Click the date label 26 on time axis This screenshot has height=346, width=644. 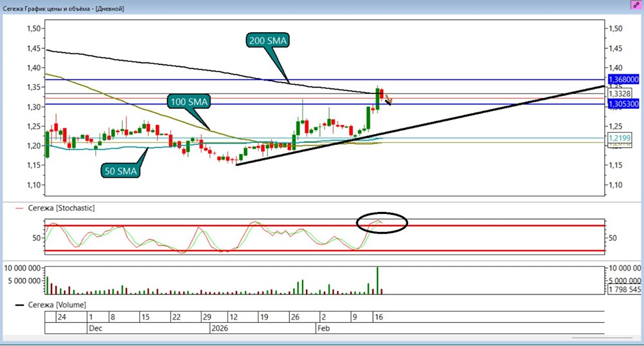(x=295, y=317)
